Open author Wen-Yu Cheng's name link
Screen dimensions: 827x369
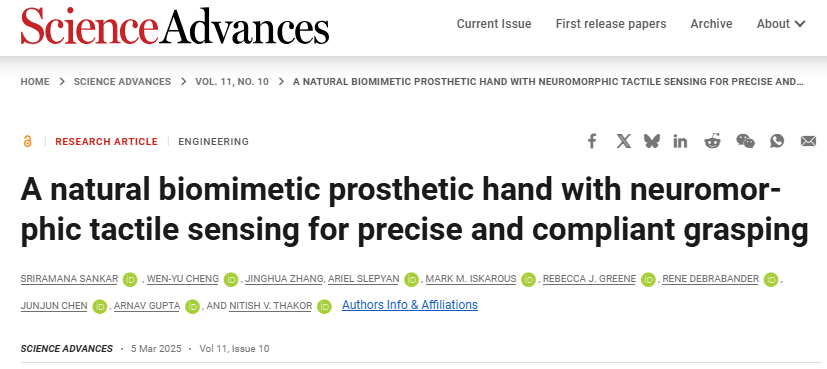pyautogui.click(x=182, y=279)
